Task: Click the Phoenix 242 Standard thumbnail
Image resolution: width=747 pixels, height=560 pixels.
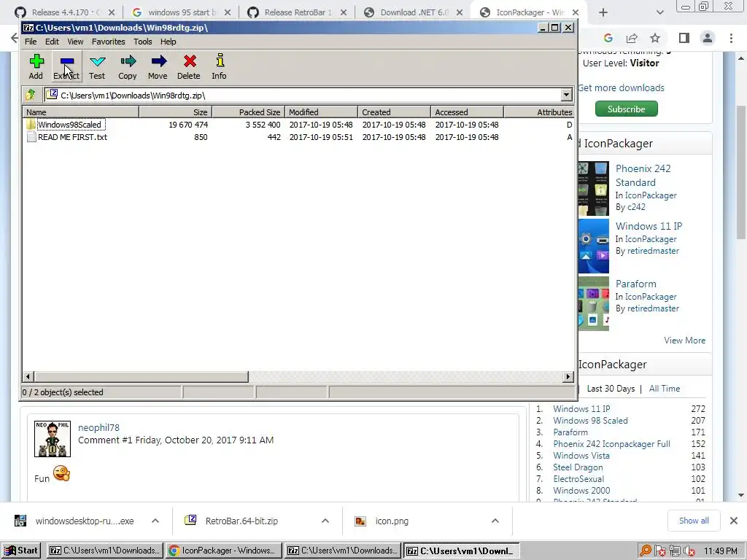Action: tap(594, 189)
